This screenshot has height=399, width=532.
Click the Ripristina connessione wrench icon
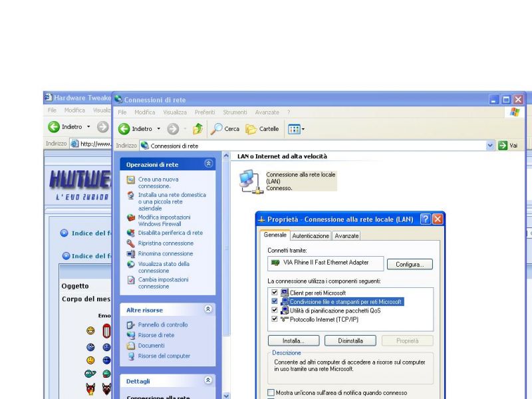pos(130,243)
